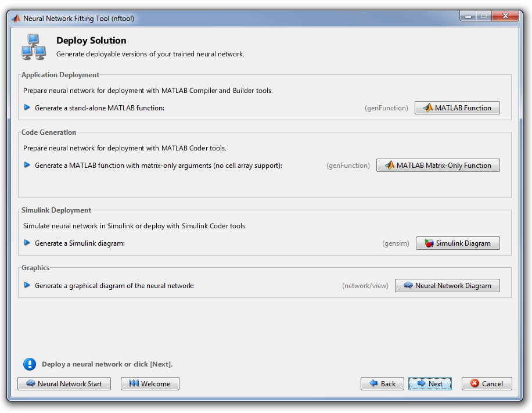Click 'Generate deployable versions' subtitle text
532x413 pixels.
150,54
